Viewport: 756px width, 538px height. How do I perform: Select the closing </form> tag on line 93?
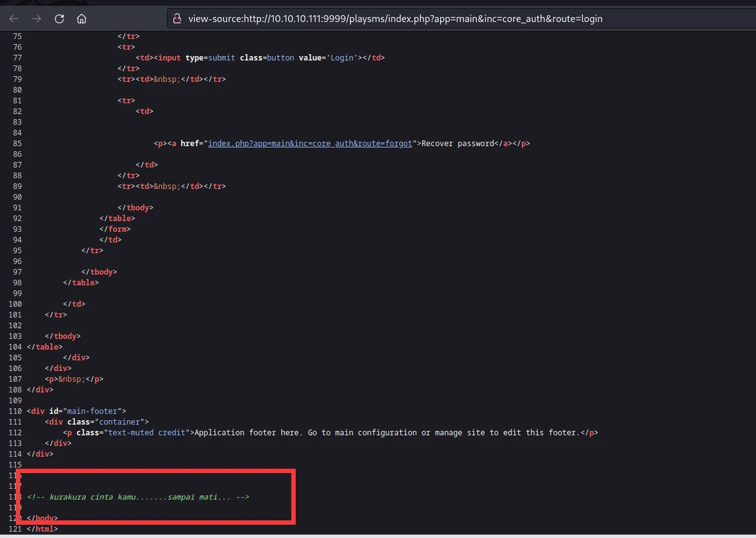115,229
